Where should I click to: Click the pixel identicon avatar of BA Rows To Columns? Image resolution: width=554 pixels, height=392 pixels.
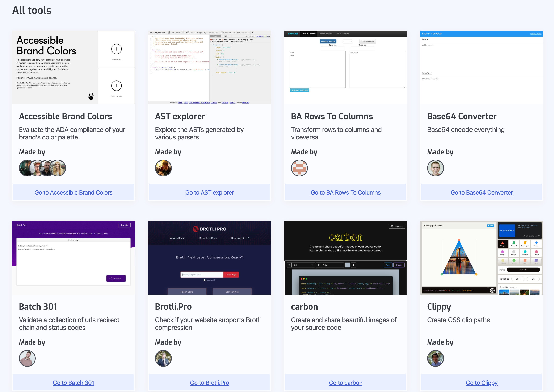pyautogui.click(x=299, y=168)
